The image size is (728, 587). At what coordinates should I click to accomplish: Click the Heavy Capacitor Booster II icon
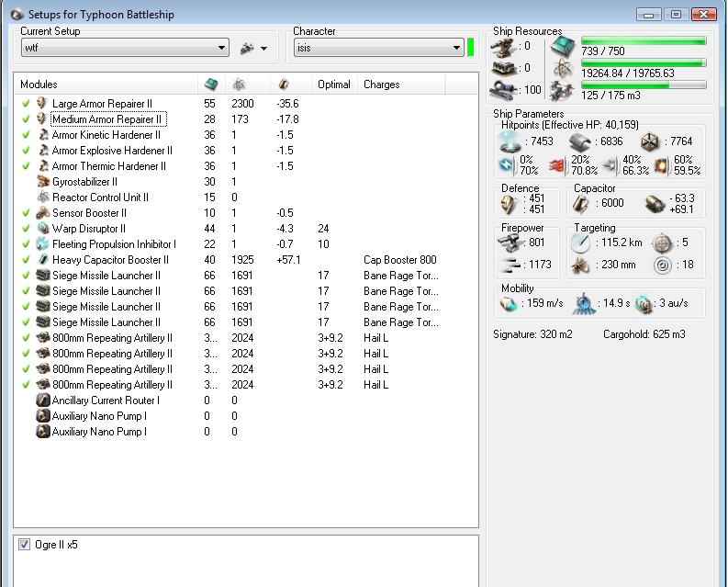[43, 260]
